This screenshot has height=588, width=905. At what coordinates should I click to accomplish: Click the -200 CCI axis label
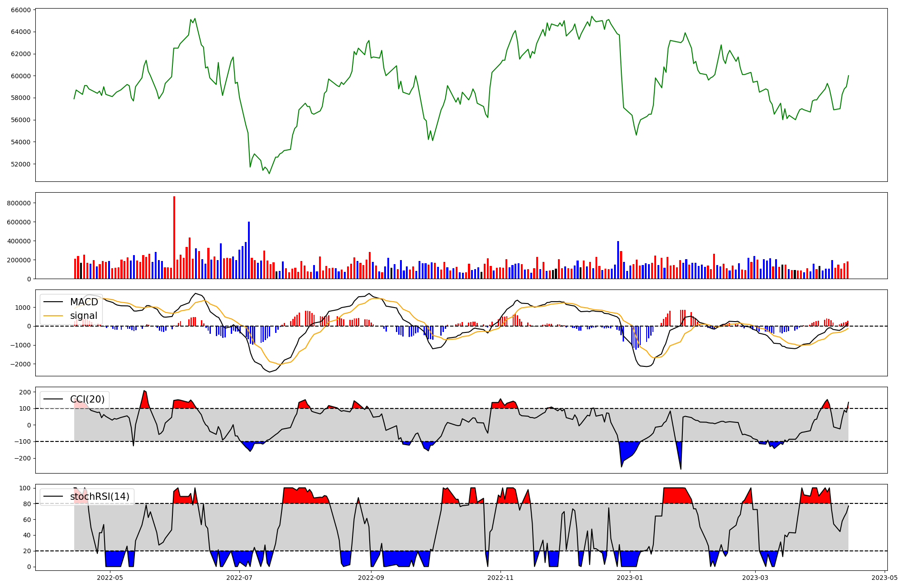click(x=22, y=458)
